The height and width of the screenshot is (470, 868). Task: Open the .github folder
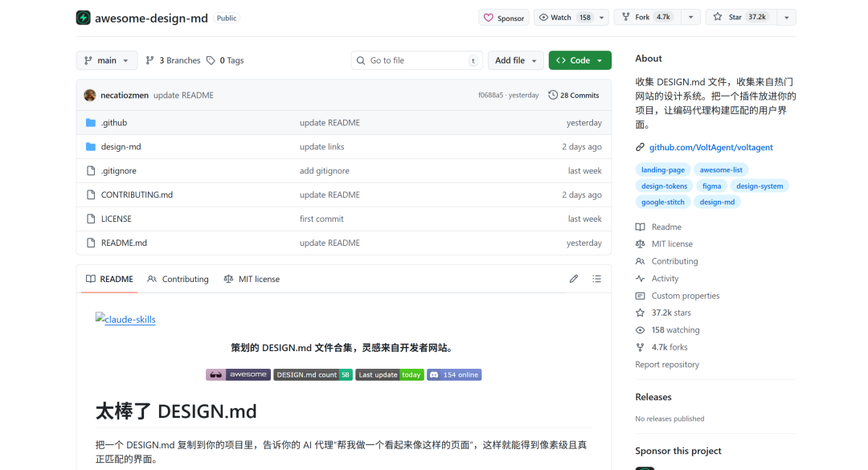[114, 123]
